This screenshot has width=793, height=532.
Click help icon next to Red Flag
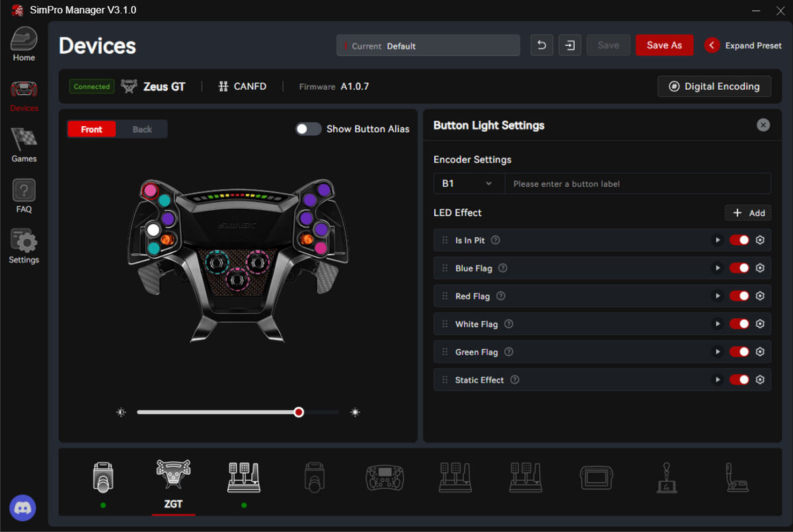point(501,296)
